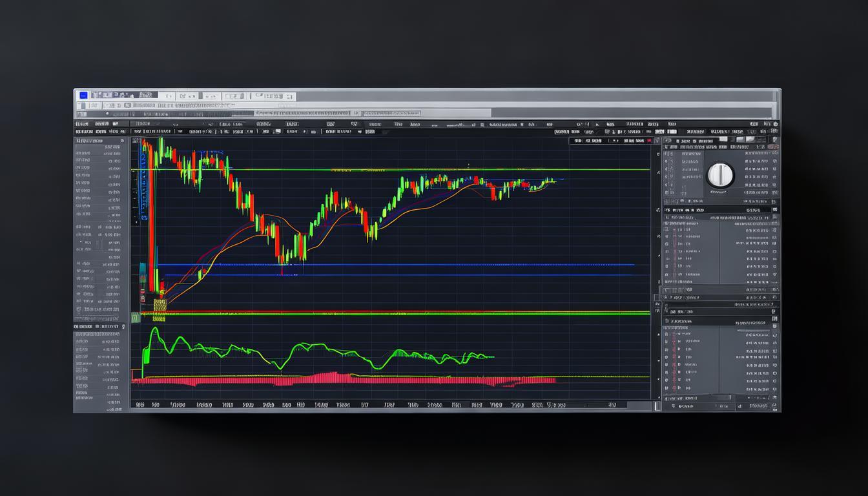Open the rightmost tab in the top tab strip
This screenshot has height=496, width=868.
point(272,96)
